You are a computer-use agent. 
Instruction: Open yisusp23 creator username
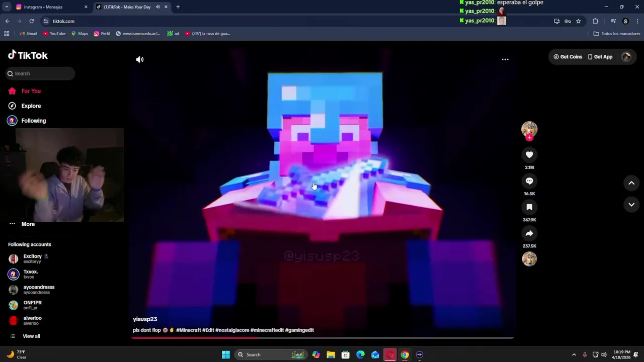click(x=145, y=319)
